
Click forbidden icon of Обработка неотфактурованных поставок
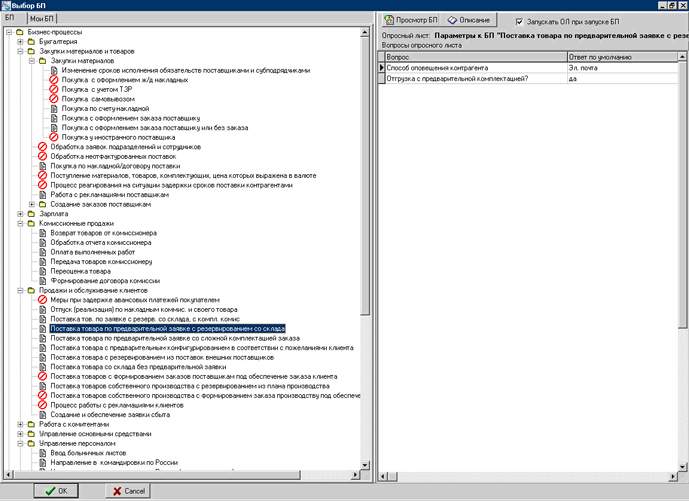42,156
